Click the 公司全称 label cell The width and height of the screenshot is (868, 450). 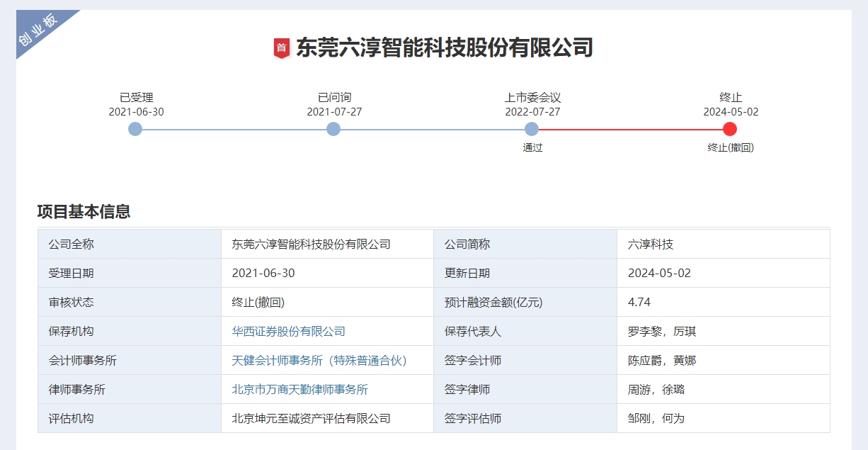130,244
